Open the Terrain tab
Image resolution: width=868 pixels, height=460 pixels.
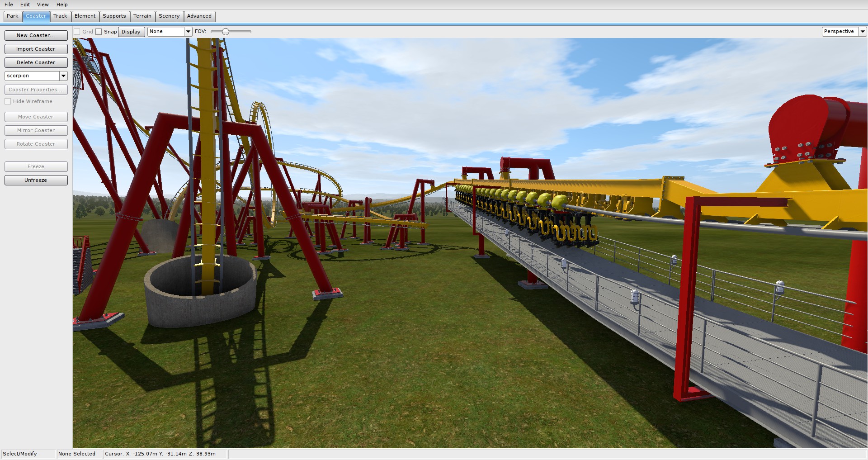coord(142,16)
